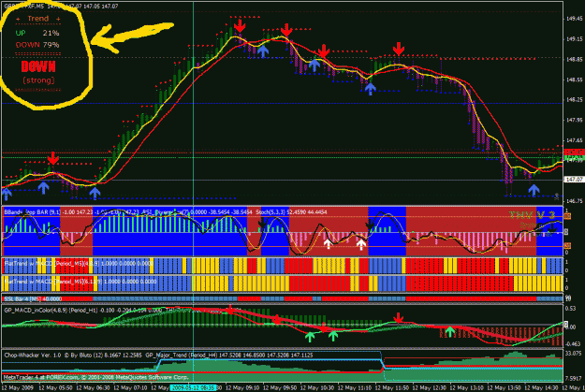Click the 148.25 price axis value
The height and width of the screenshot is (392, 585).
[574, 99]
